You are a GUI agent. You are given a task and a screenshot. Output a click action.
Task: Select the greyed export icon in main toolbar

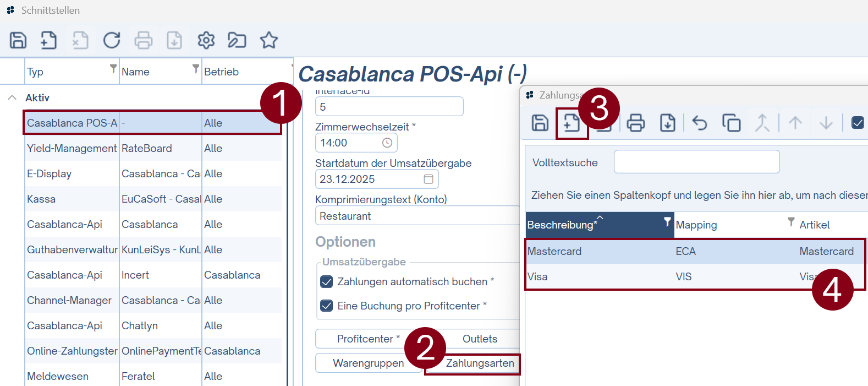174,40
